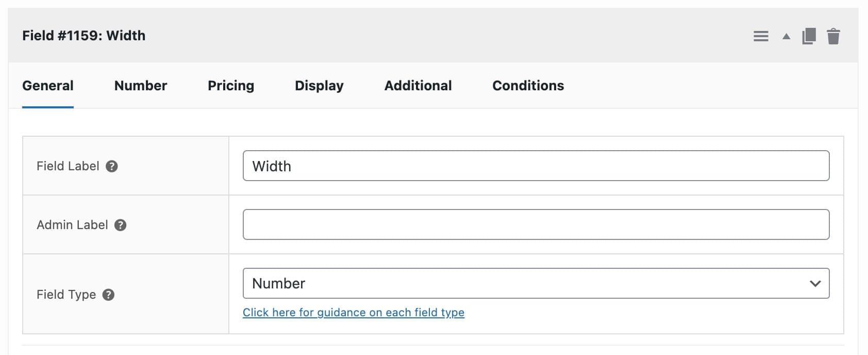Switch to the Number tab

[x=140, y=86]
